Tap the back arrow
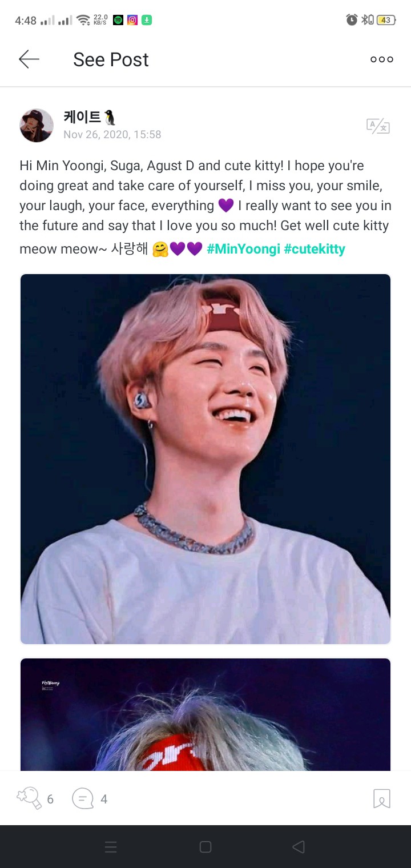Screen dimensions: 411x868 (x=29, y=59)
